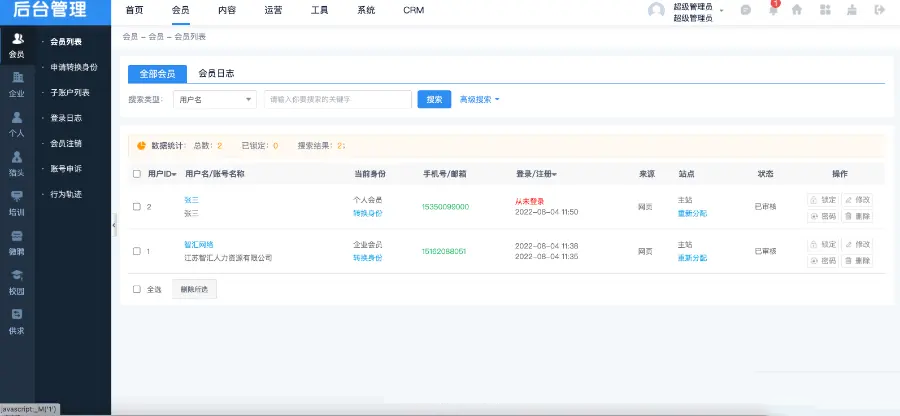
Task: Open the 用户名 search type dropdown
Action: click(215, 99)
